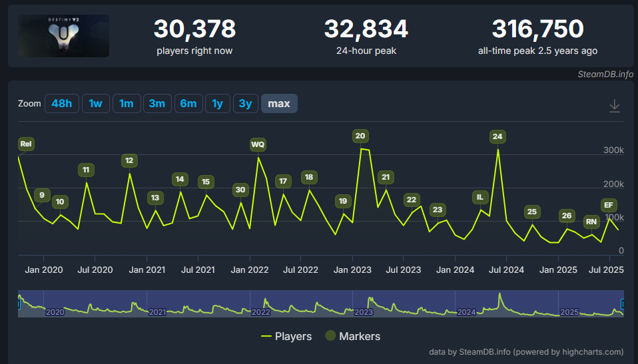This screenshot has height=364, width=638.
Task: Click the 200k y-axis label
Action: 613,184
